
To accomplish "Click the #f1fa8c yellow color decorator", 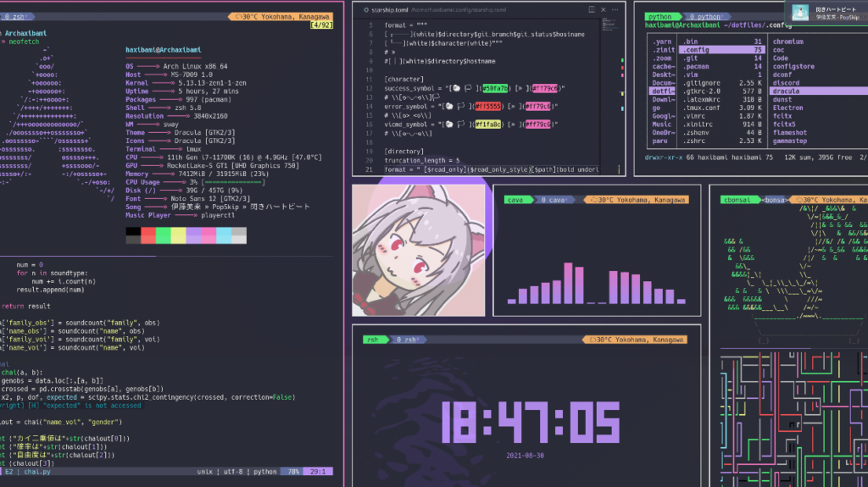I will (x=487, y=125).
